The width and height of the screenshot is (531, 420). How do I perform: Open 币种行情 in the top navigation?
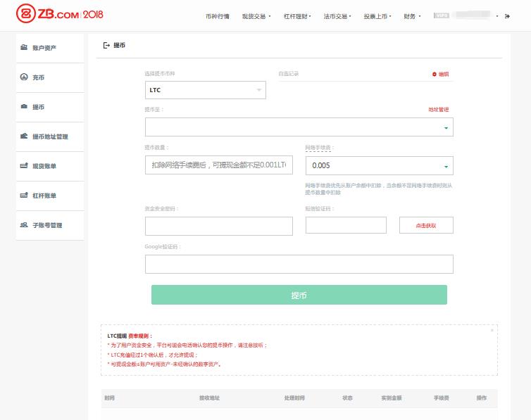[x=217, y=15]
